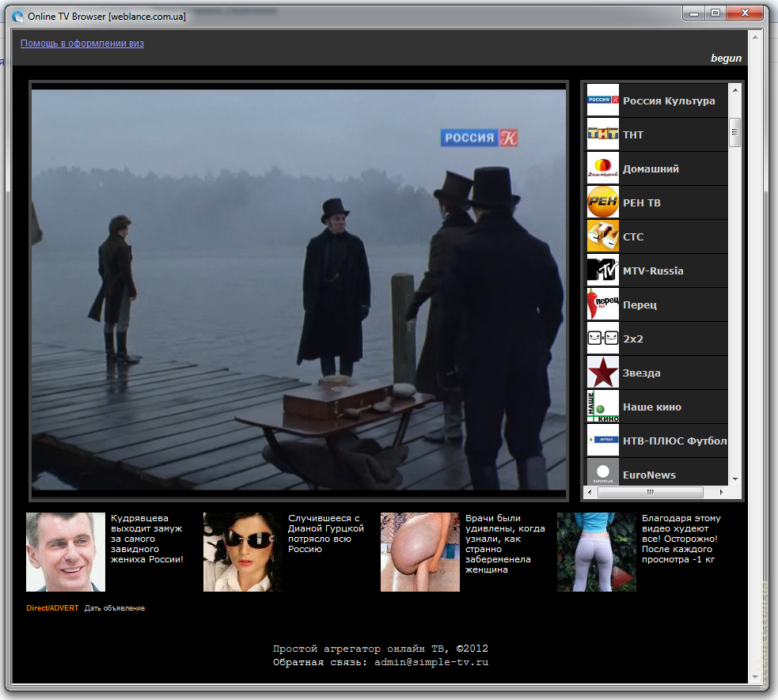Click the 2x2 channel logo icon
Image resolution: width=778 pixels, height=700 pixels.
coord(602,339)
